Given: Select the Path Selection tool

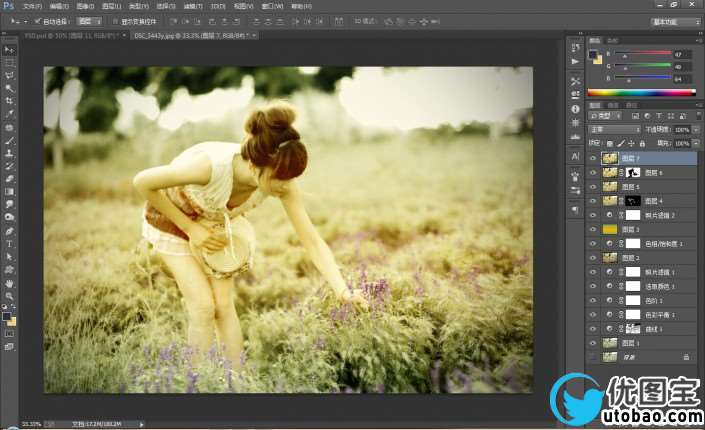Looking at the screenshot, I should pyautogui.click(x=9, y=256).
